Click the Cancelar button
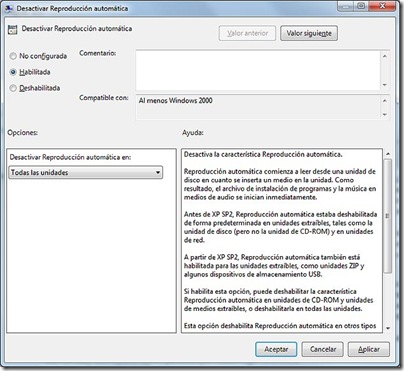Viewport: 404px width, 371px height. [322, 349]
